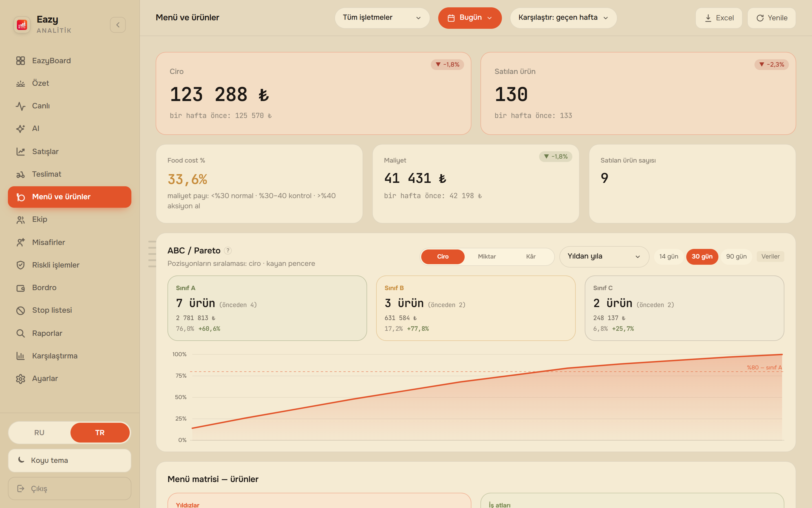812x508 pixels.
Task: Click the Eazy logo icon
Action: (x=22, y=25)
